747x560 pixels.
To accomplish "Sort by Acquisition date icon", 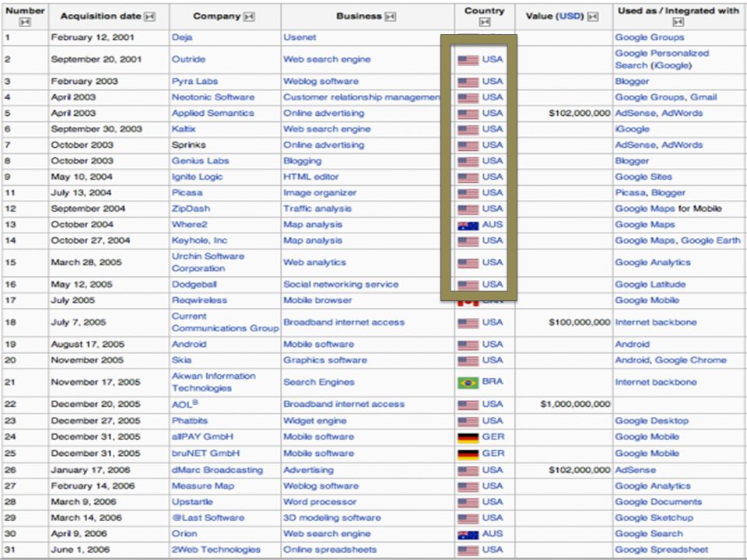I will pos(149,16).
